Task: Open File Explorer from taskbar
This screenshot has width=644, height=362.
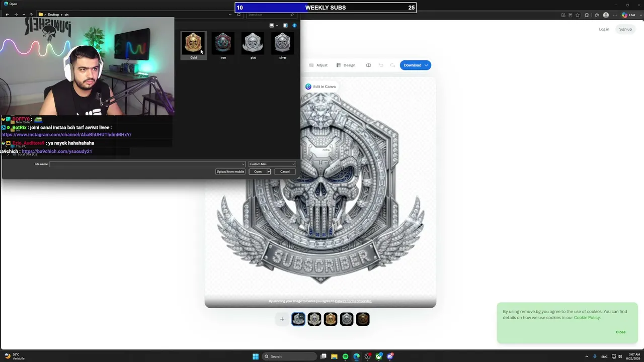Action: coord(334,356)
